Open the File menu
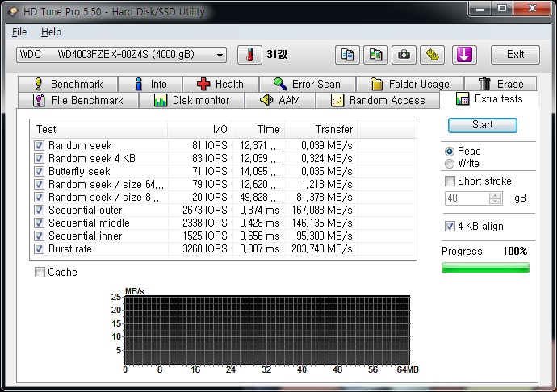 [x=19, y=32]
